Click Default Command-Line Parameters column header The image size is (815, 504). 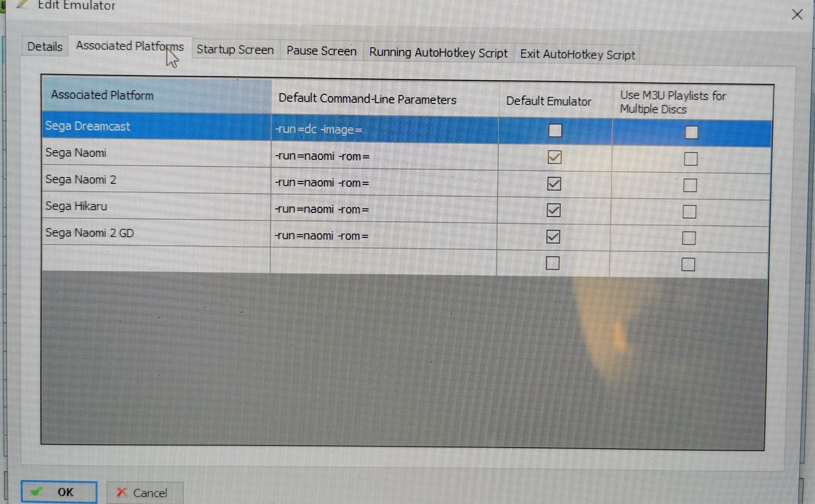[385, 99]
